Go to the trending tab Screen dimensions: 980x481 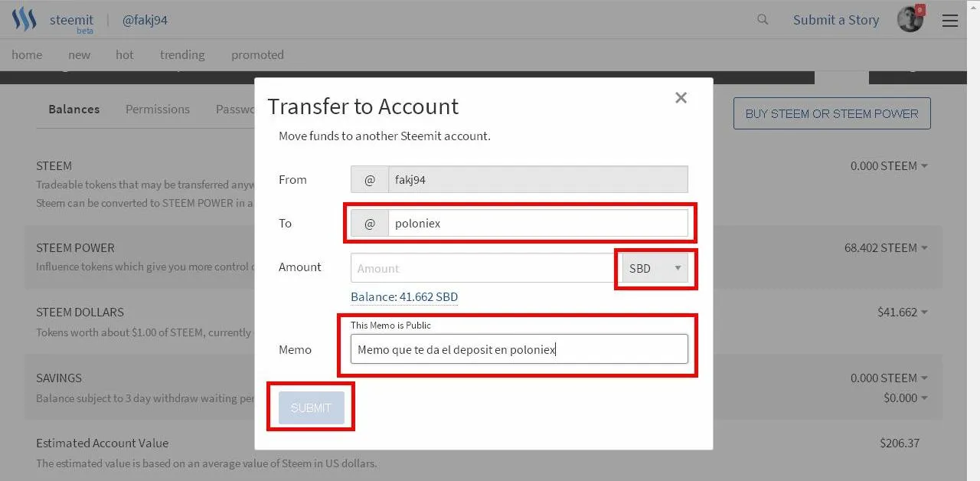[182, 54]
